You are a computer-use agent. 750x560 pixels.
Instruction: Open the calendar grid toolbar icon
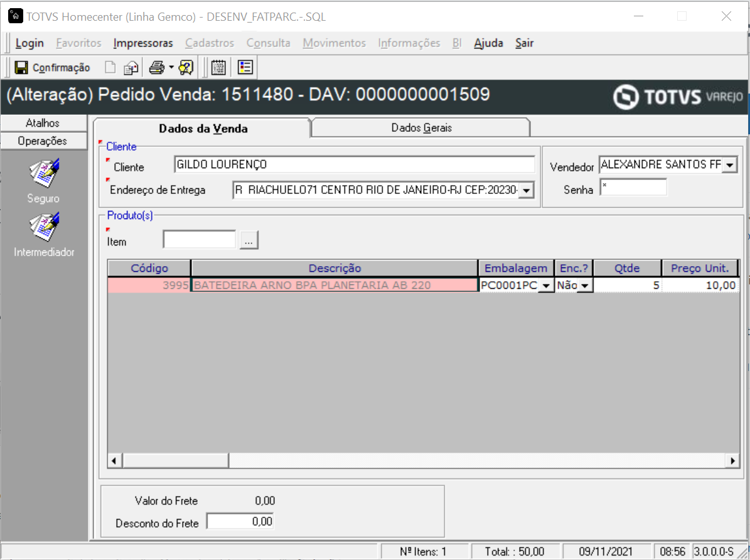coord(218,67)
